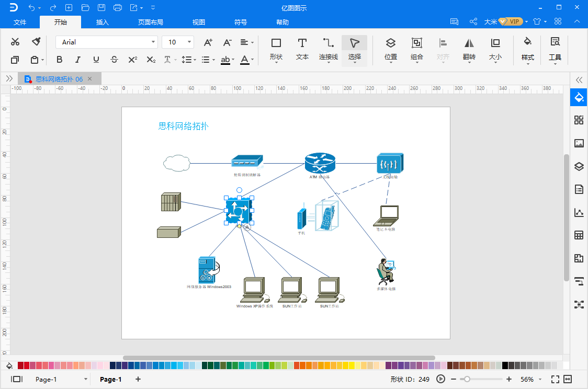Click the VIP badge button

coord(511,21)
